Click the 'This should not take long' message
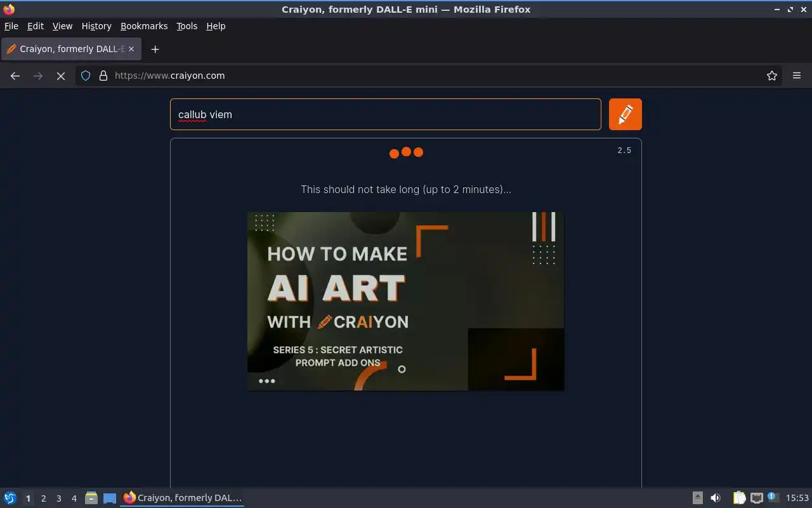The image size is (812, 508). 406,189
